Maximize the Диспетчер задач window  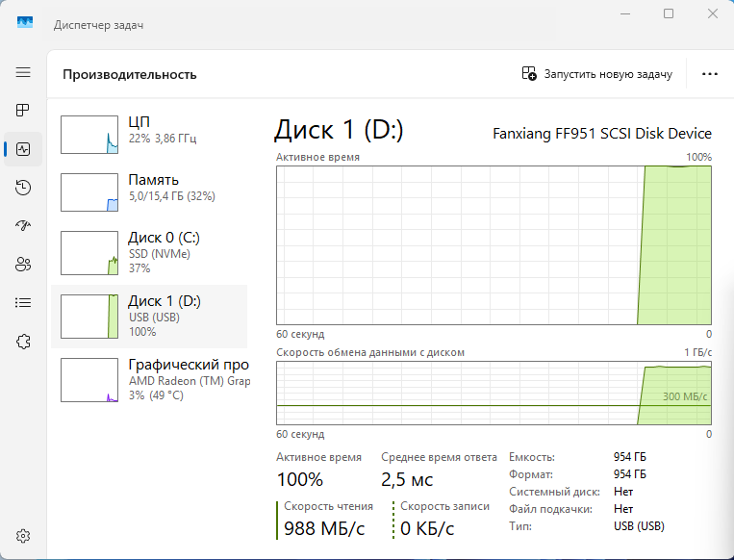pos(668,14)
